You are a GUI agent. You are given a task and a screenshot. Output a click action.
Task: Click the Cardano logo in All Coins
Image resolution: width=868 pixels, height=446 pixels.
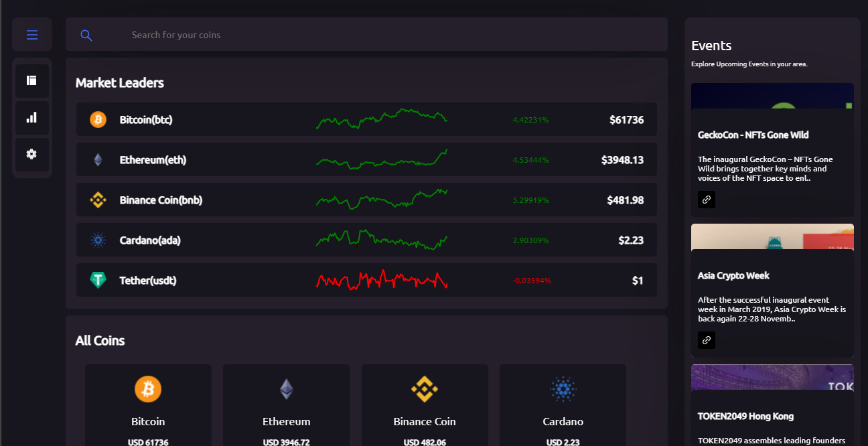(563, 389)
